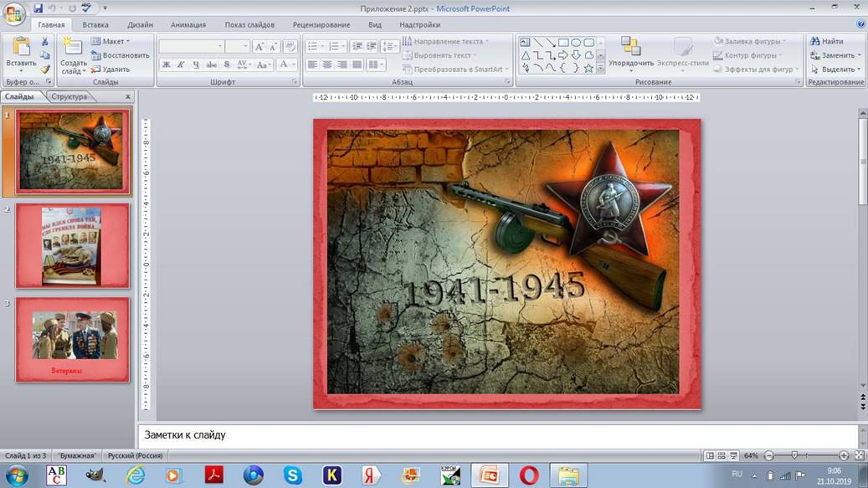
Task: Open the Дизайн ribbon tab
Action: 140,24
